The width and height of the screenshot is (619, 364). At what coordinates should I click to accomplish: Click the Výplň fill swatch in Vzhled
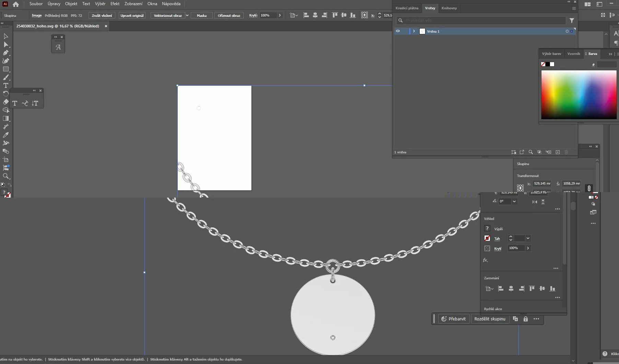click(x=487, y=228)
